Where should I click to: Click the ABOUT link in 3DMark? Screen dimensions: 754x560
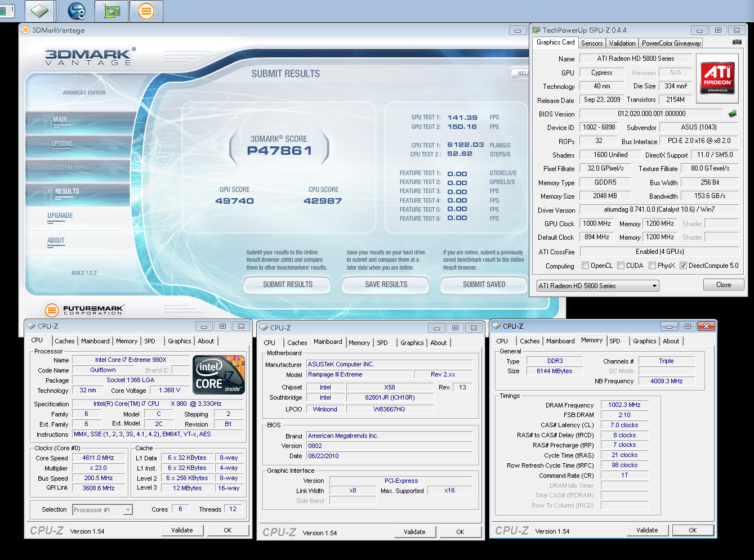pyautogui.click(x=56, y=240)
